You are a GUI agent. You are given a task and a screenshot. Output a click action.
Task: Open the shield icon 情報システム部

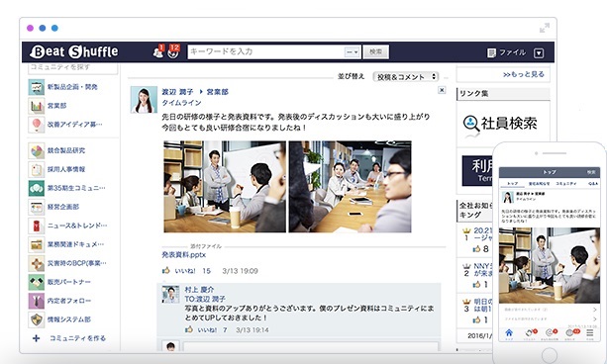click(x=37, y=319)
